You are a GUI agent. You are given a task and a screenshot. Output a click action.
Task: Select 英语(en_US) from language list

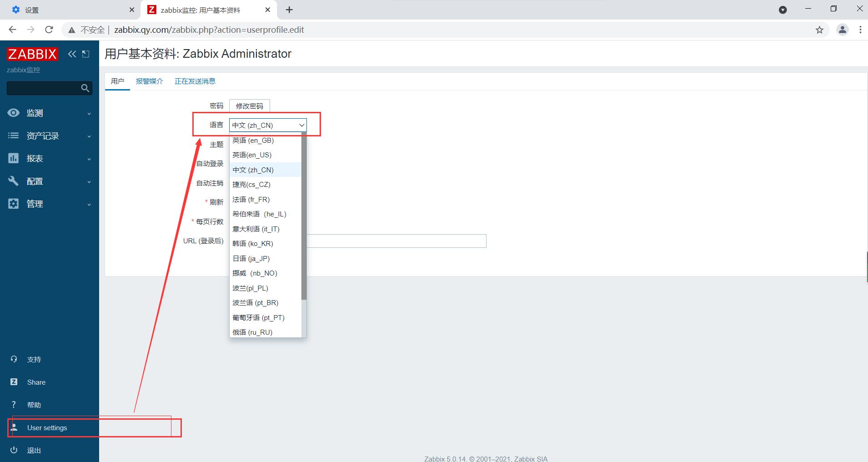(266, 155)
